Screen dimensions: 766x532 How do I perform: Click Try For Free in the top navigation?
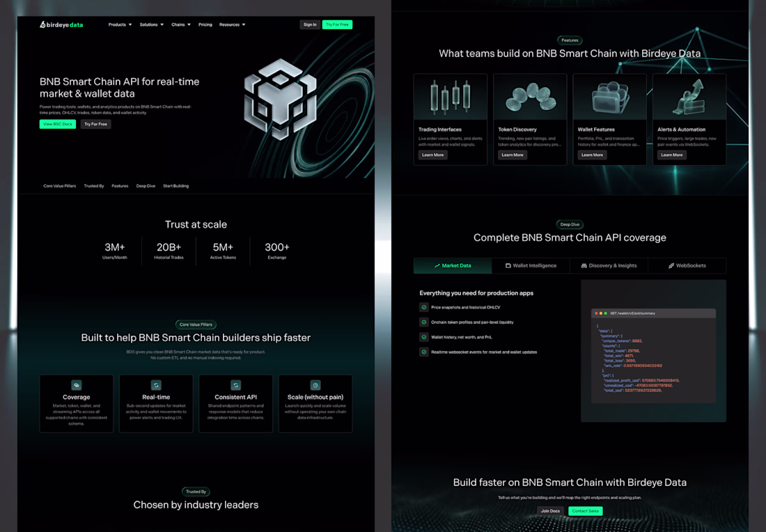[337, 24]
